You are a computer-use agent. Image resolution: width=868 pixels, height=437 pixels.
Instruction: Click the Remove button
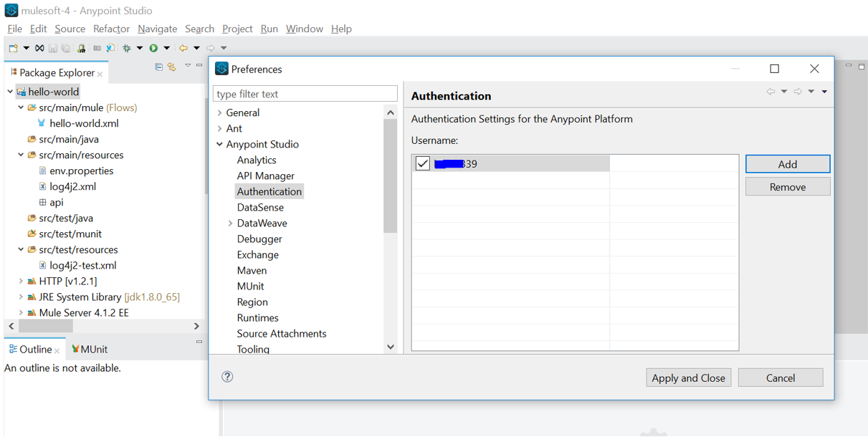788,187
